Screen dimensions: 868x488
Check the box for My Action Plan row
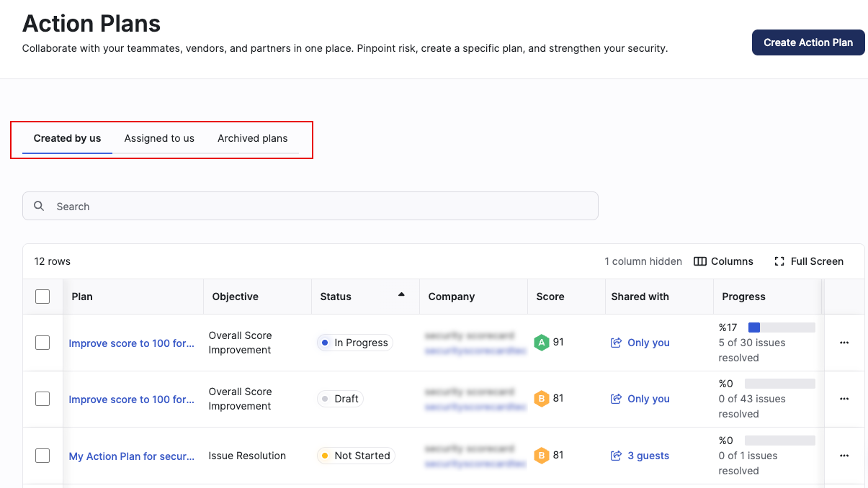point(42,456)
